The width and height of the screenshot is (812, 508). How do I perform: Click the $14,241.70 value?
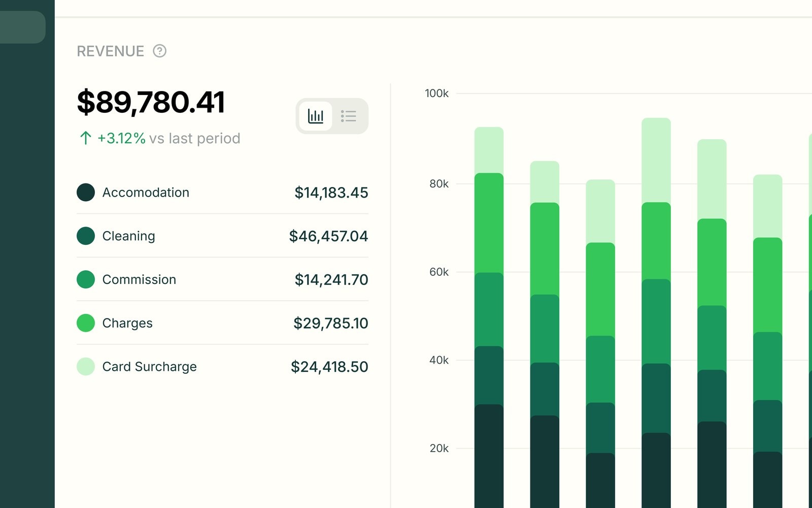tap(331, 279)
